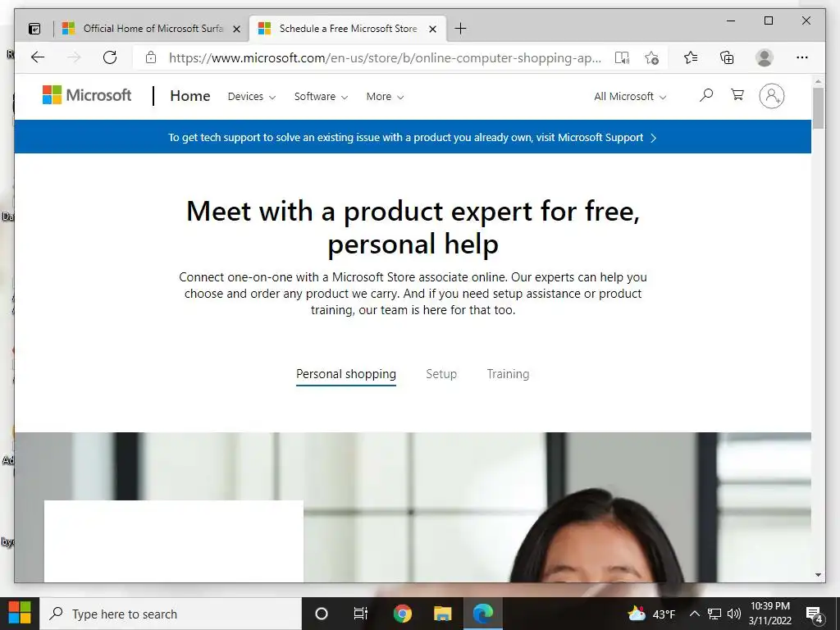This screenshot has height=630, width=840.
Task: Click the taskbar search box
Action: coord(171,614)
